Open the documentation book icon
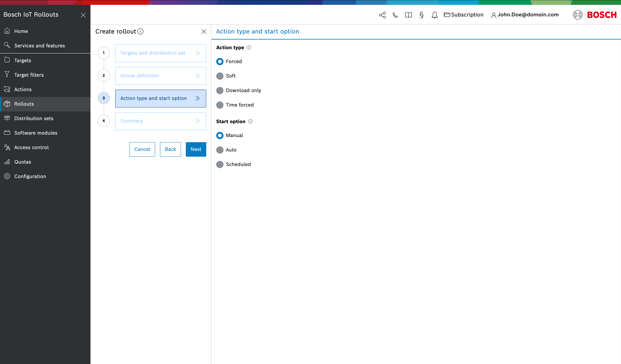 click(408, 15)
